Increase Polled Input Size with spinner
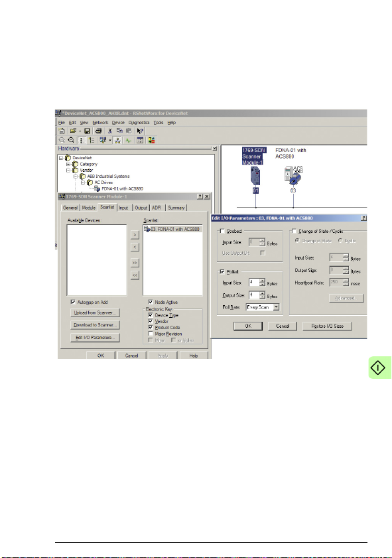 click(262, 281)
